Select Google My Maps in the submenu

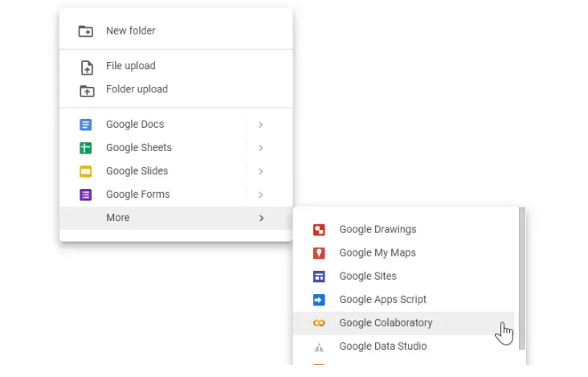pyautogui.click(x=403, y=253)
